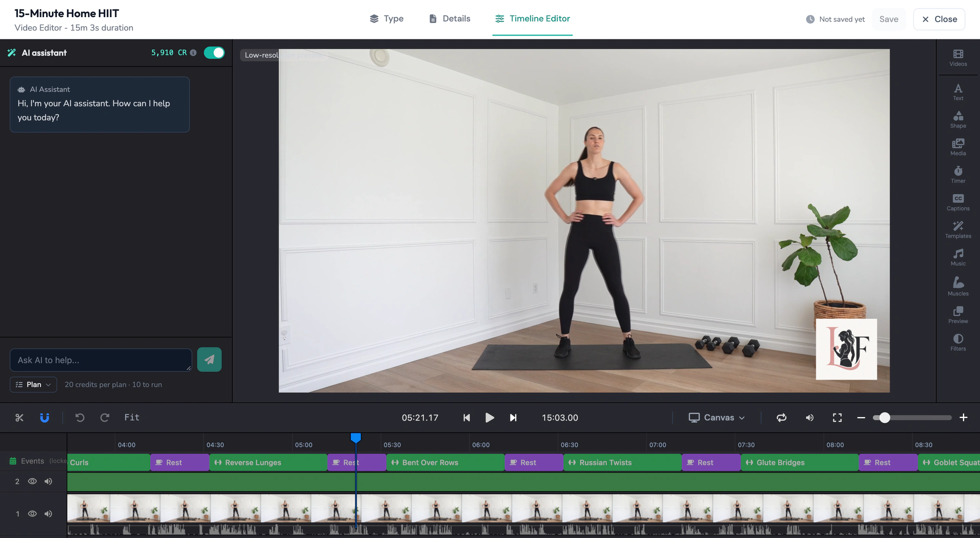This screenshot has height=538, width=980.
Task: Skip to the next event
Action: pyautogui.click(x=513, y=418)
